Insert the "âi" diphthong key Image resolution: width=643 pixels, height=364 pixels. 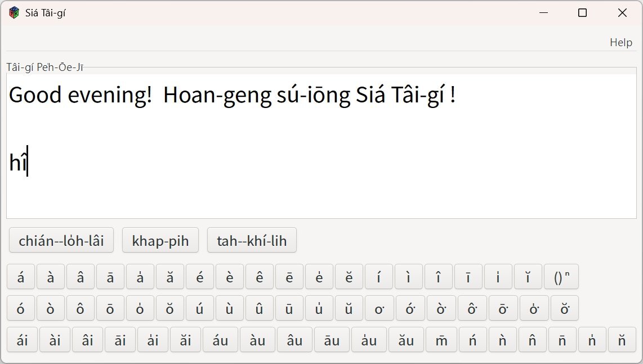87,340
